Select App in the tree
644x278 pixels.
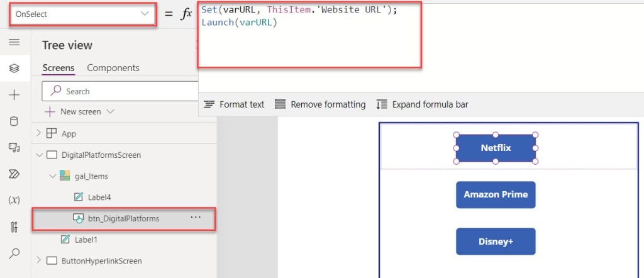tap(69, 133)
